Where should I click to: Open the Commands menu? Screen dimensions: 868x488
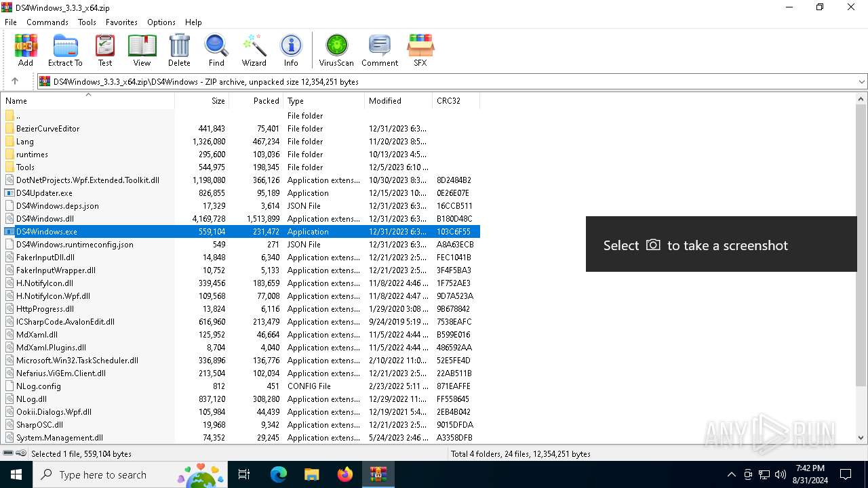[47, 22]
